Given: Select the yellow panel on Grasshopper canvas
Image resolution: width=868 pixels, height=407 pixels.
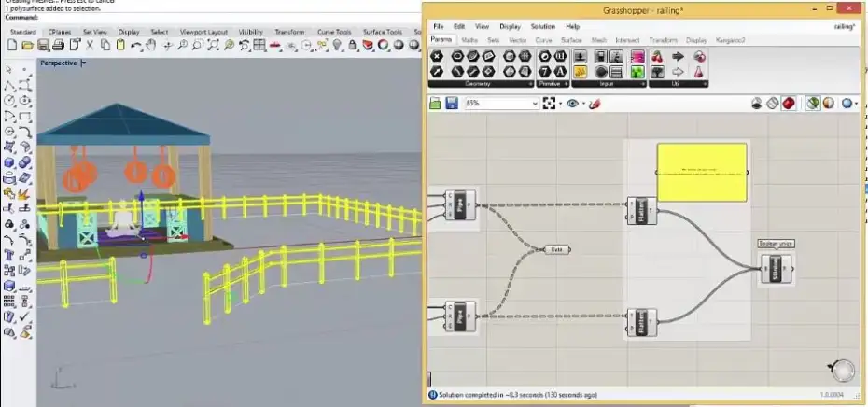Looking at the screenshot, I should [702, 172].
